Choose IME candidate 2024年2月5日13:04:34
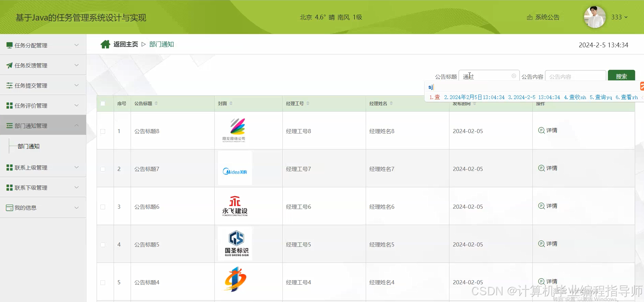The image size is (644, 302). (x=475, y=97)
